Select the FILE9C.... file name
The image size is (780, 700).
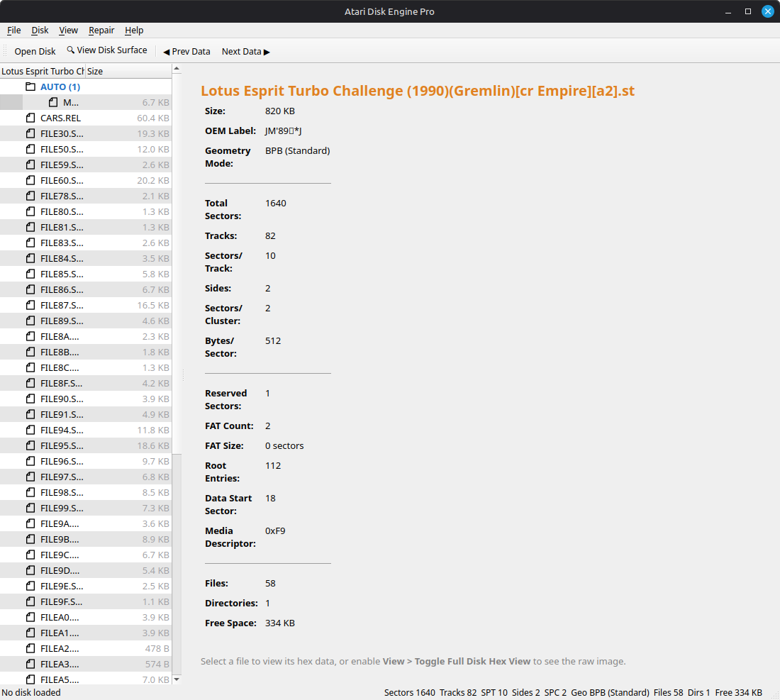point(60,555)
